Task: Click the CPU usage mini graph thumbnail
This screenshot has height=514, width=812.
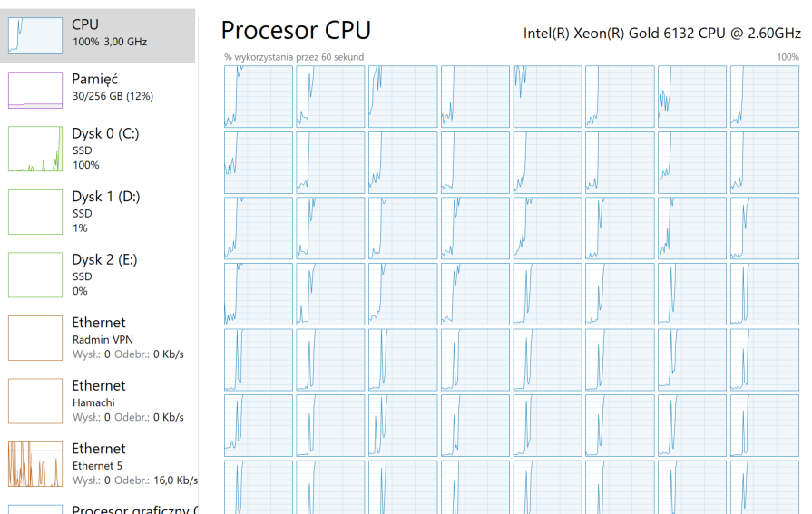Action: coord(35,35)
